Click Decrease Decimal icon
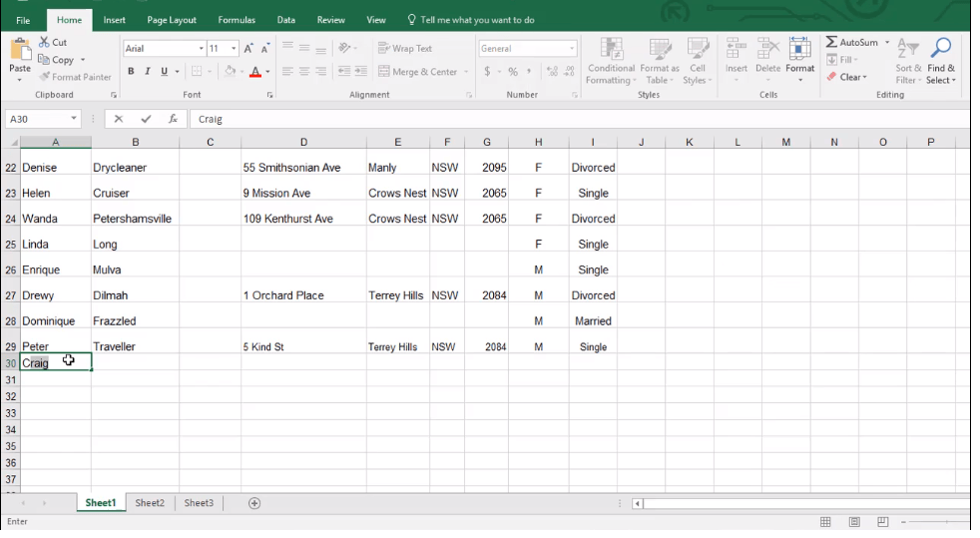Image resolution: width=980 pixels, height=538 pixels. pos(569,72)
